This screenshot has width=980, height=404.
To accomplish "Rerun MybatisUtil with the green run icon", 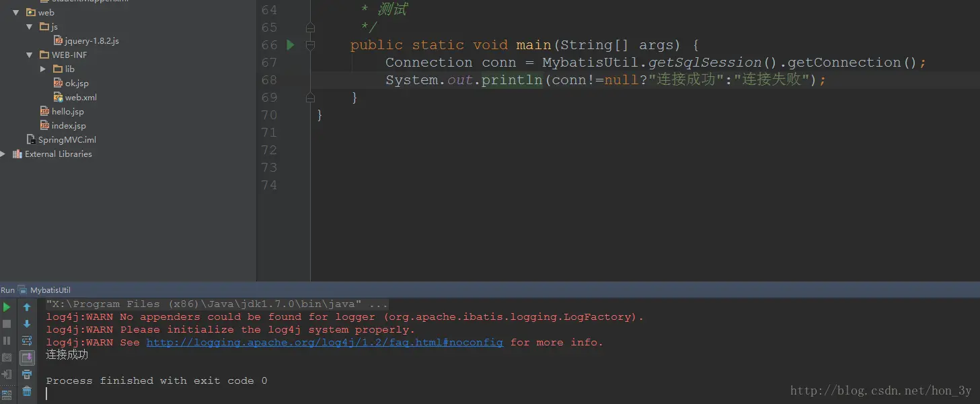I will (x=7, y=307).
